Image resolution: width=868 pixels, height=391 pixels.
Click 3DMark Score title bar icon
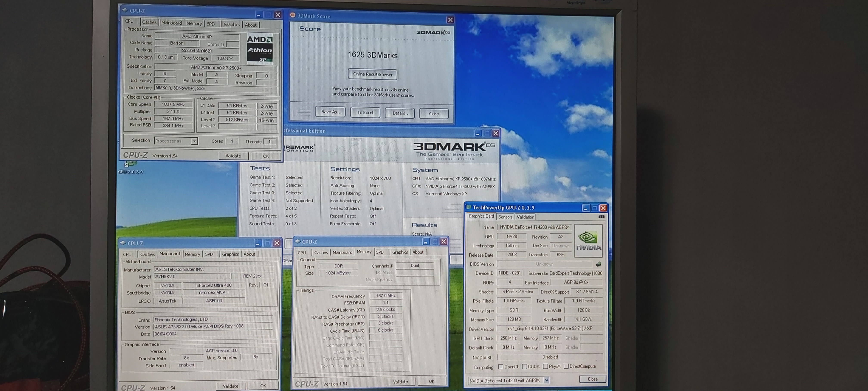(x=293, y=15)
